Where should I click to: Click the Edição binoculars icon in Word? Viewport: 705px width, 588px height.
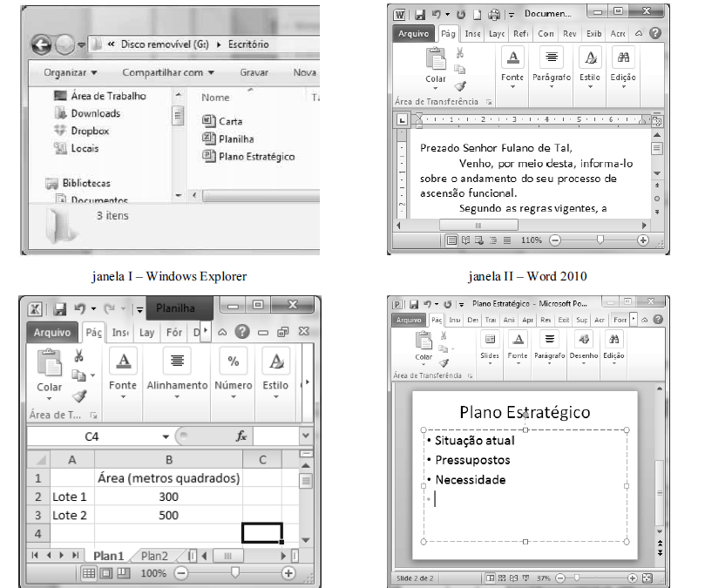click(623, 58)
